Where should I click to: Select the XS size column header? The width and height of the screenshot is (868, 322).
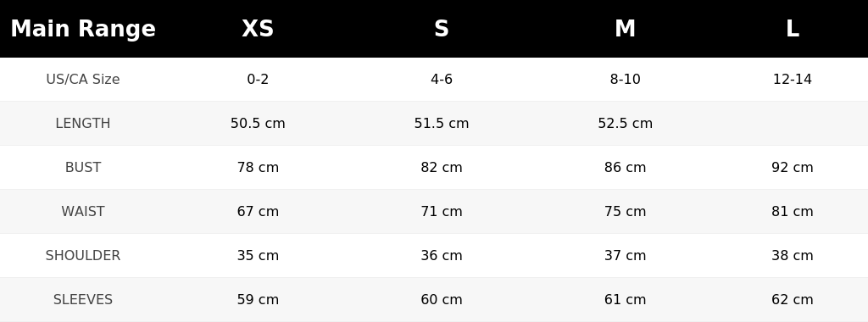(258, 29)
